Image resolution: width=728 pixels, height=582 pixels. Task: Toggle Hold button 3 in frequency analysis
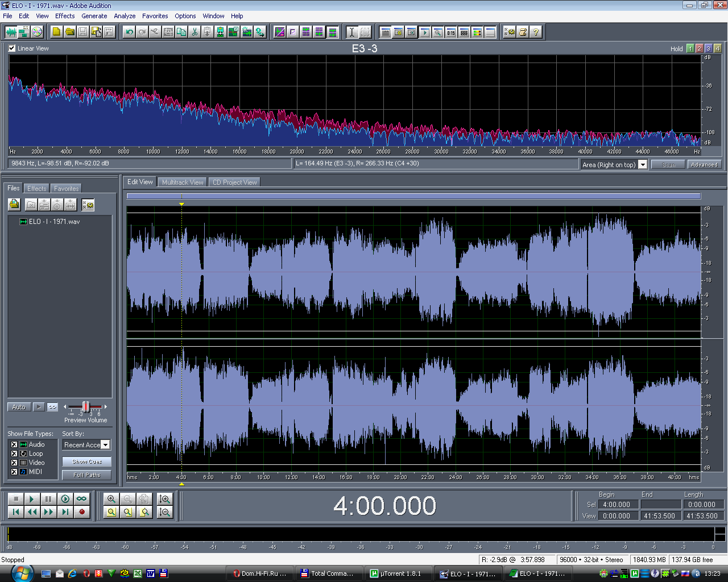[708, 48]
